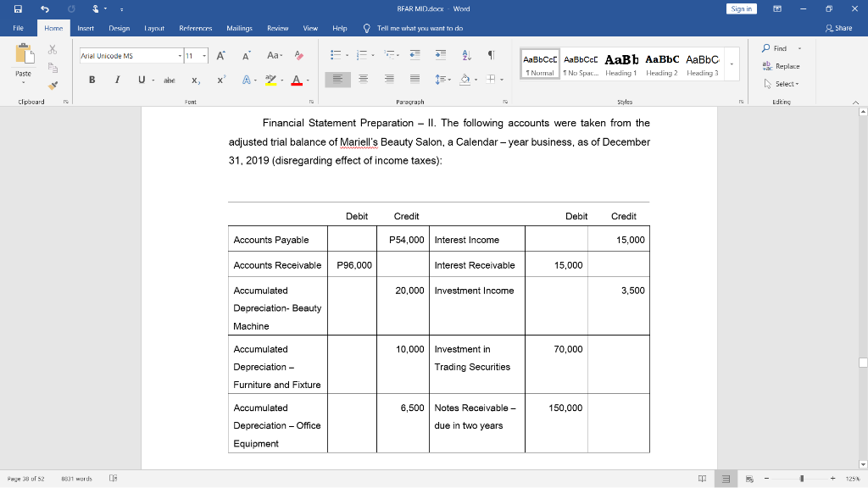This screenshot has height=488, width=868.
Task: Select the Clear All Formatting icon
Action: point(298,54)
